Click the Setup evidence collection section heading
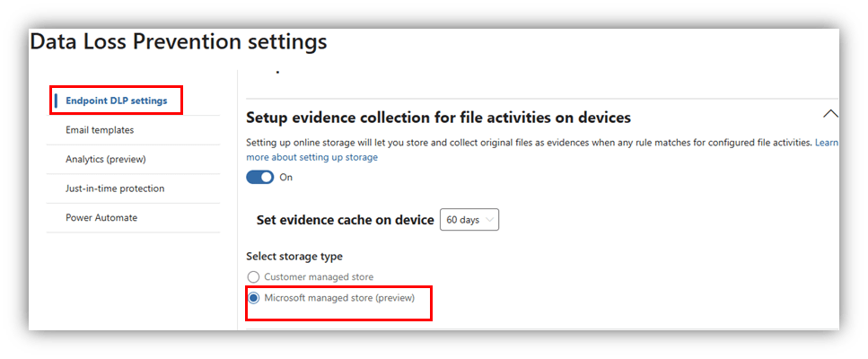Screen dimensions: 868x359 coord(438,118)
